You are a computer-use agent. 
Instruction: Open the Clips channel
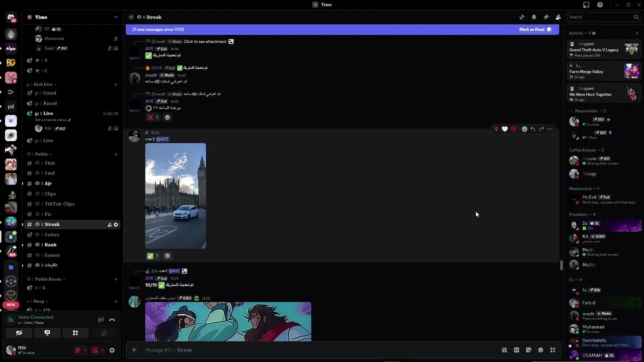click(72, 194)
